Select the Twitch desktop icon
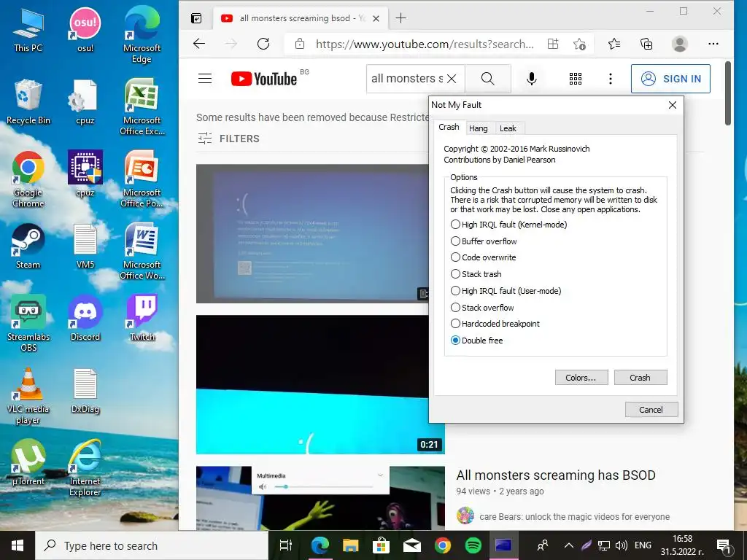The height and width of the screenshot is (560, 747). [142, 319]
